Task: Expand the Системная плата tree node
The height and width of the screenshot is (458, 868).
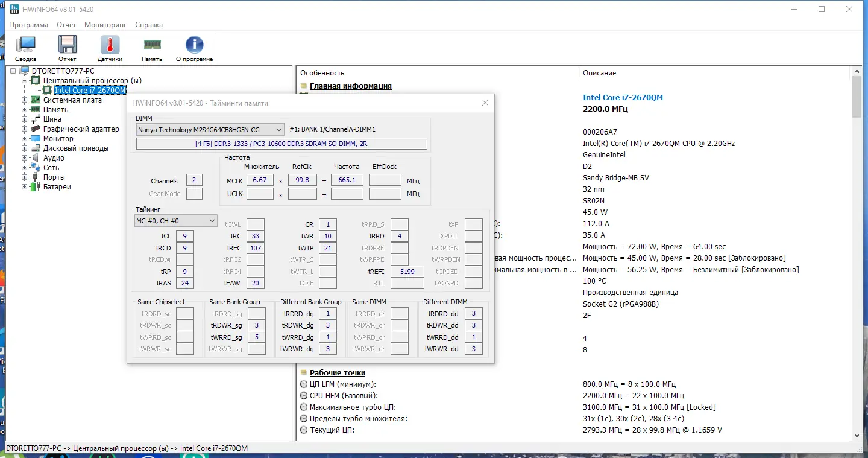Action: coord(25,100)
